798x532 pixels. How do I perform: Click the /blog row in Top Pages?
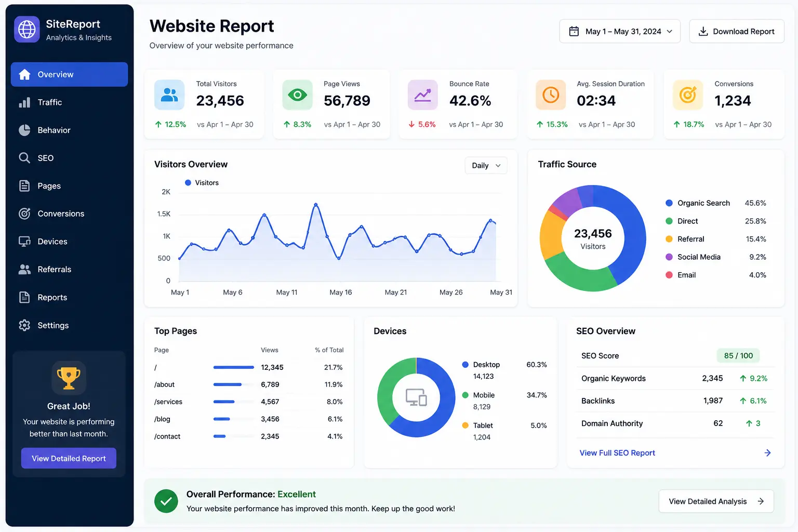pyautogui.click(x=249, y=419)
